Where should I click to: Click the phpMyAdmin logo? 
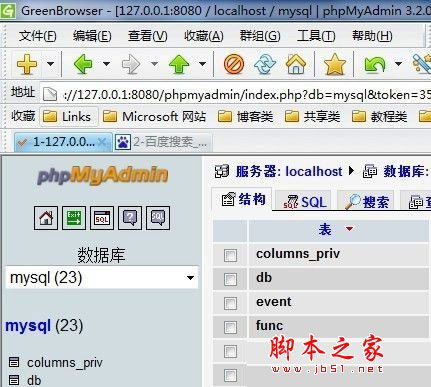pos(103,175)
